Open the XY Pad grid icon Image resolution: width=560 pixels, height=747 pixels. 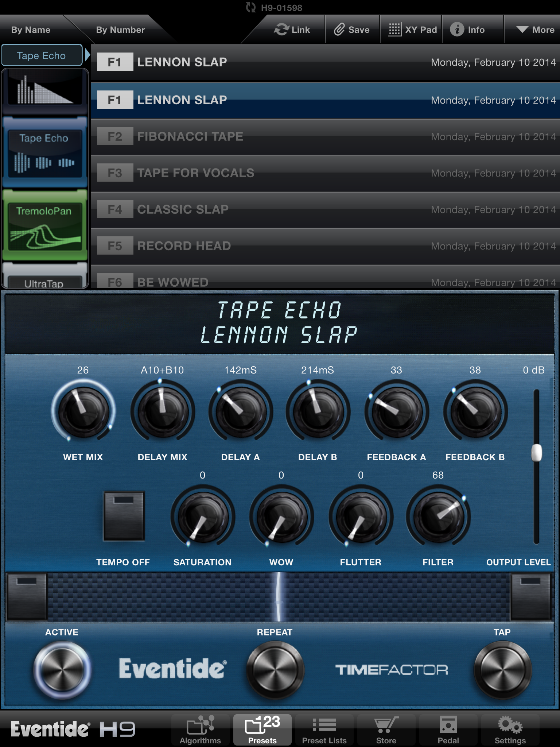pos(395,30)
